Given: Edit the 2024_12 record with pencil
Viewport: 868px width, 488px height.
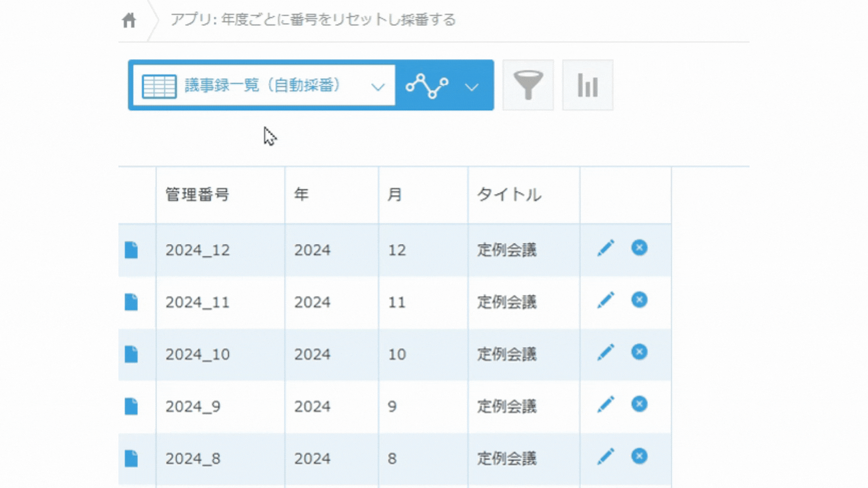Looking at the screenshot, I should point(606,248).
